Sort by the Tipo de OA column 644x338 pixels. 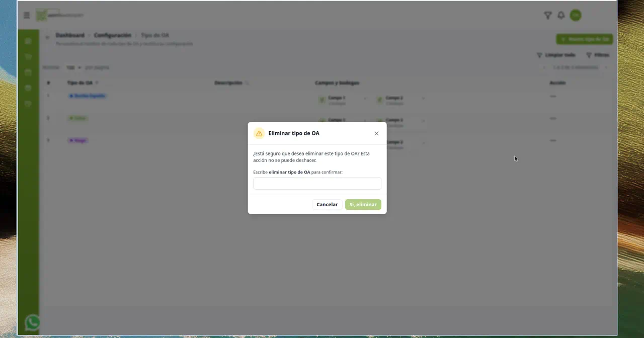pos(83,82)
